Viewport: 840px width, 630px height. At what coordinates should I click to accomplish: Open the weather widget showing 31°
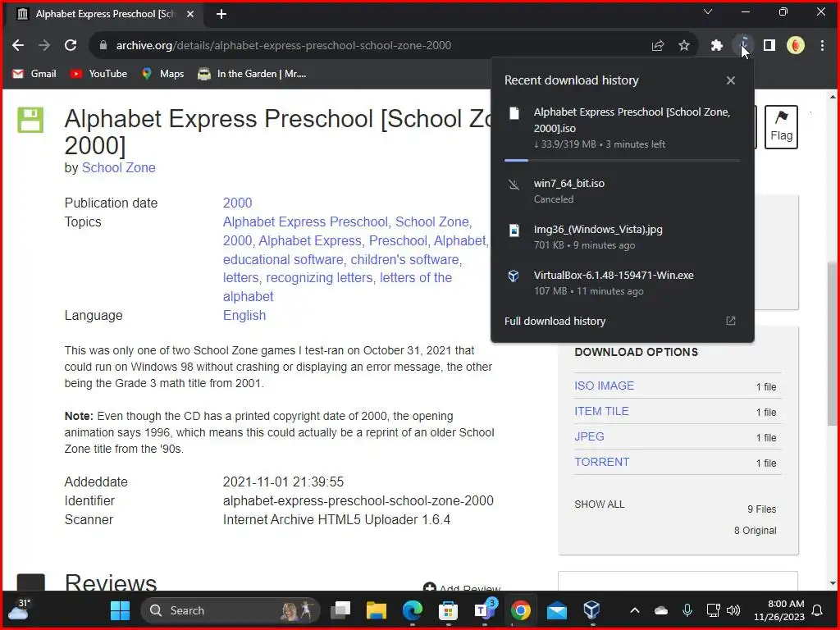(x=19, y=609)
